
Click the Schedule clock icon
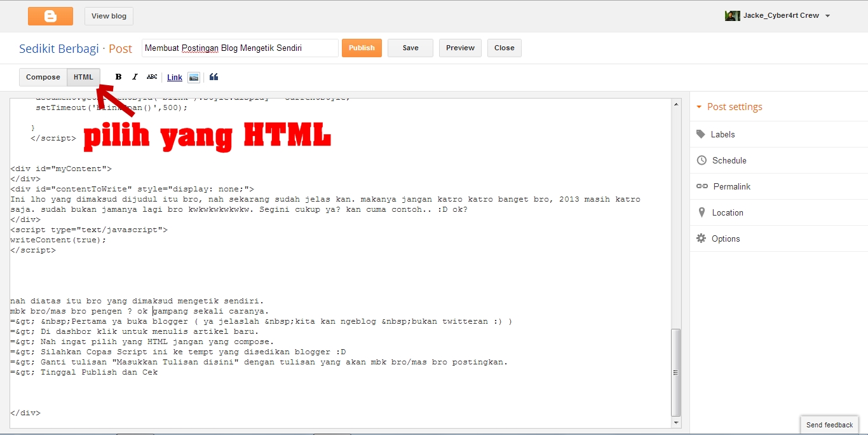(702, 160)
